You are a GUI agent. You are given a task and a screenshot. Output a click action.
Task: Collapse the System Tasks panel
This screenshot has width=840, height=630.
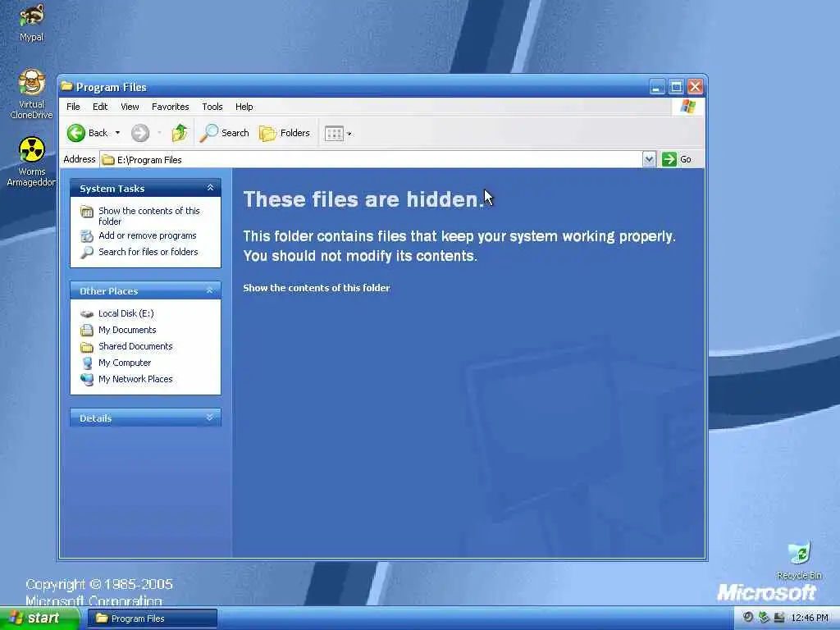click(210, 188)
